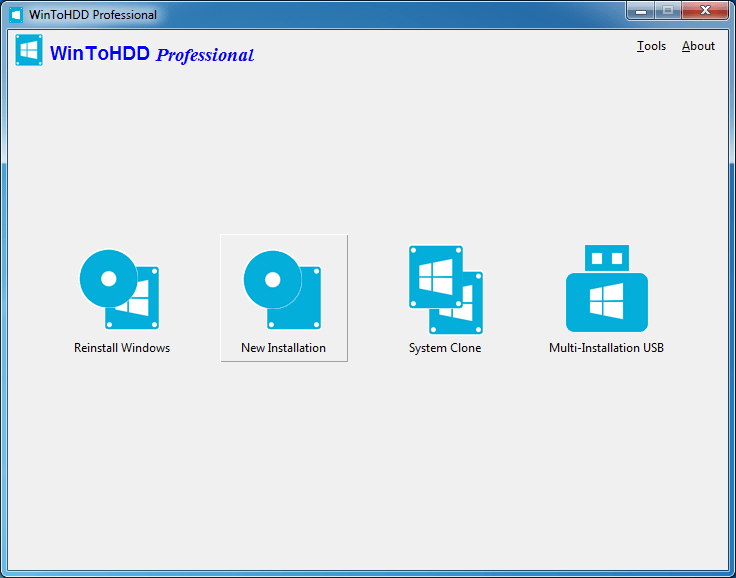Click the New Installation label
Image resolution: width=736 pixels, height=578 pixels.
(284, 348)
